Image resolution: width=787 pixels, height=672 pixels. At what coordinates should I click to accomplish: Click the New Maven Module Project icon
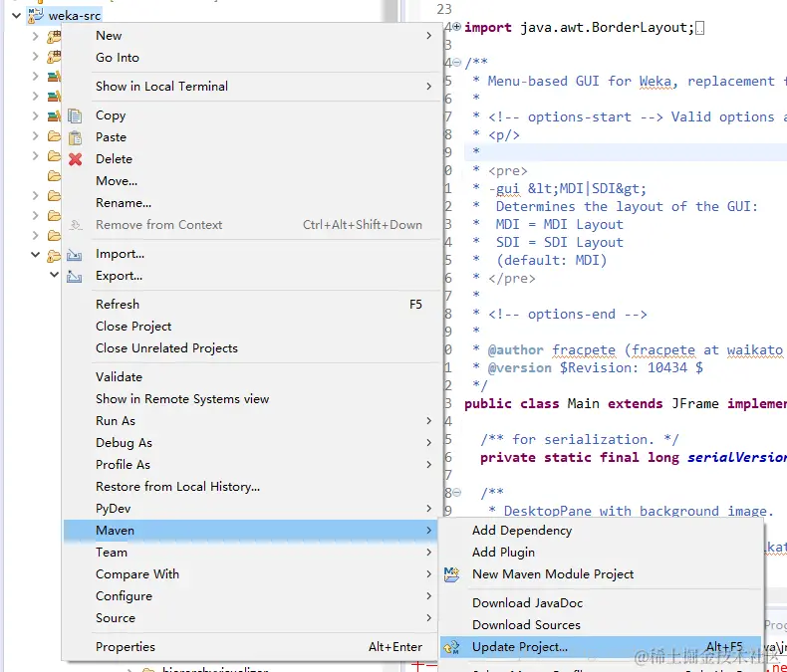451,574
